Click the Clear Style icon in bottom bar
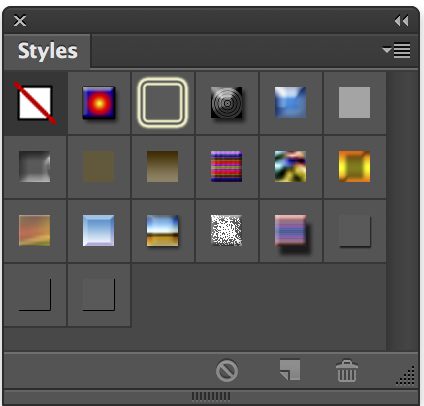The height and width of the screenshot is (406, 424). point(227,370)
